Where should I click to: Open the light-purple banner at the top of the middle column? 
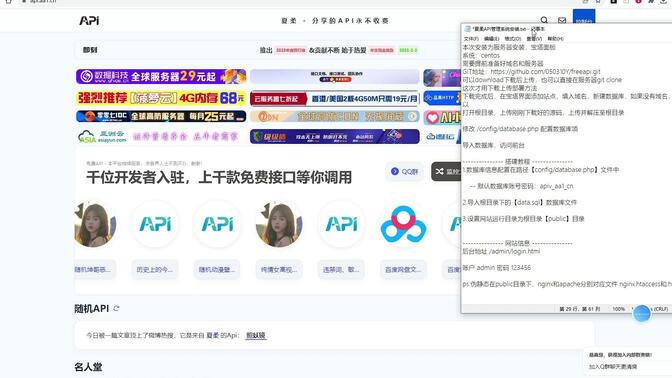[334, 76]
